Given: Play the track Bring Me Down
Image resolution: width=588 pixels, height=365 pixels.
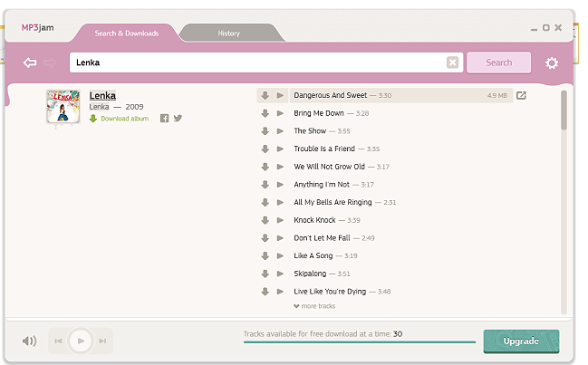Looking at the screenshot, I should click(x=280, y=113).
